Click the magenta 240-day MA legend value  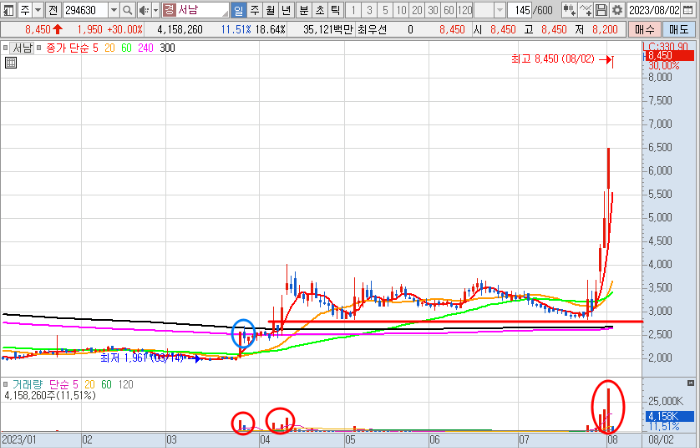(146, 48)
